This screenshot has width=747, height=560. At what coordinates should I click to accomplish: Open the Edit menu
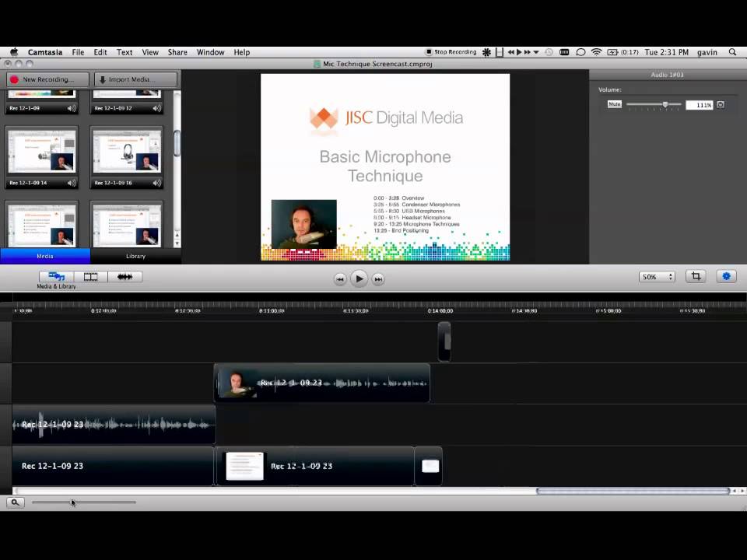coord(100,52)
